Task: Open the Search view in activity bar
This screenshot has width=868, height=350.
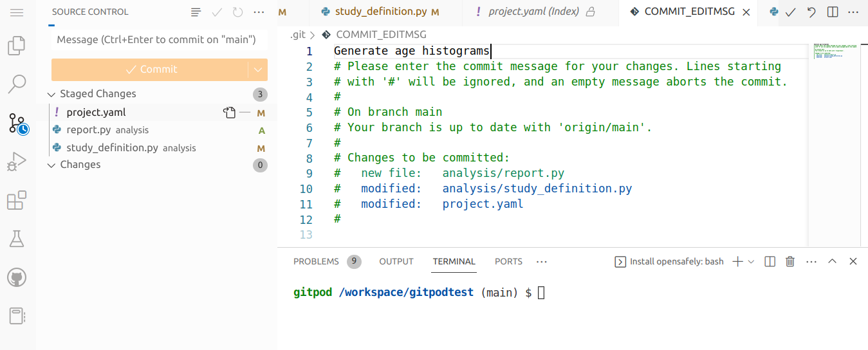Action: coord(17,83)
